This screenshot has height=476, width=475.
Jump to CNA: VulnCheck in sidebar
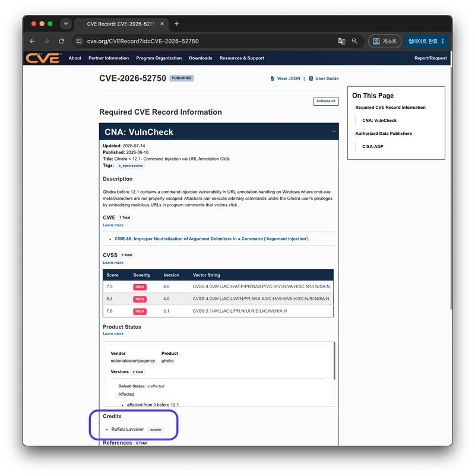(379, 121)
